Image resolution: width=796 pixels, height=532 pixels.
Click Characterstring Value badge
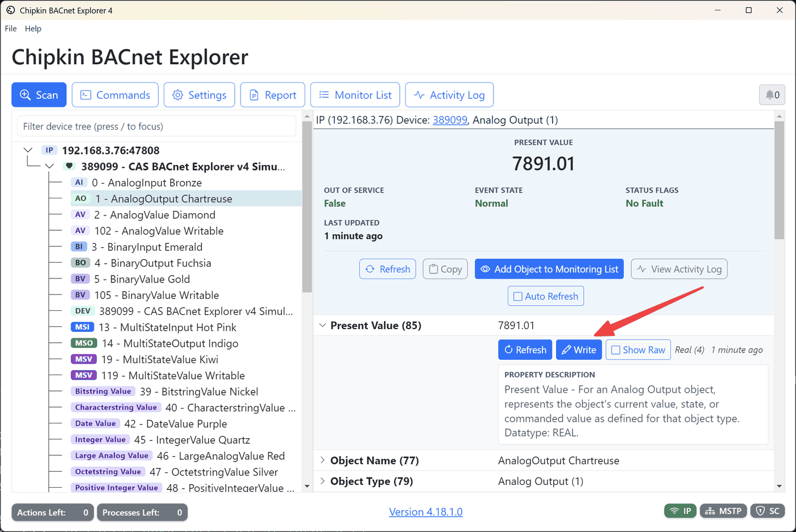116,408
